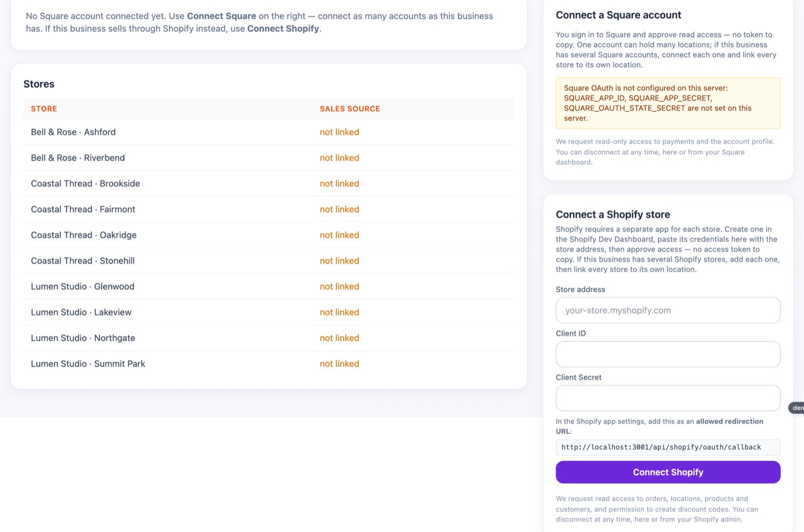Screen dimensions: 804x532
Task: Select the Client Secret input field
Action: [x=668, y=398]
